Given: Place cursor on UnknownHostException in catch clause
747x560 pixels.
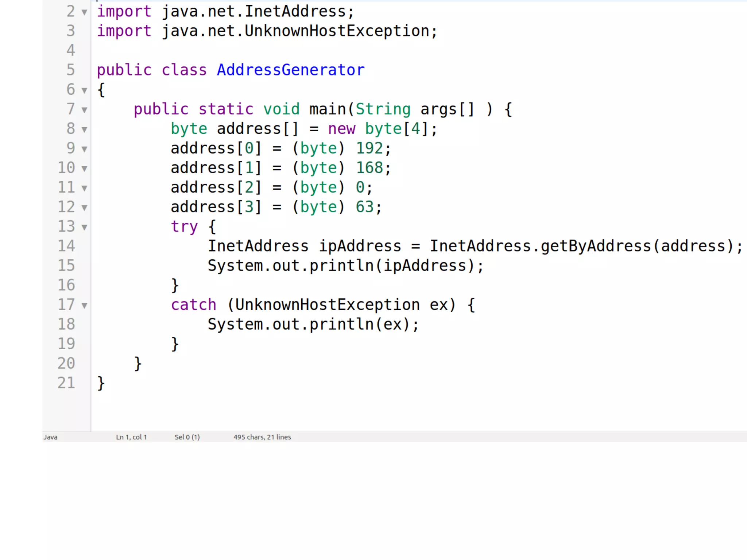Looking at the screenshot, I should (x=327, y=305).
